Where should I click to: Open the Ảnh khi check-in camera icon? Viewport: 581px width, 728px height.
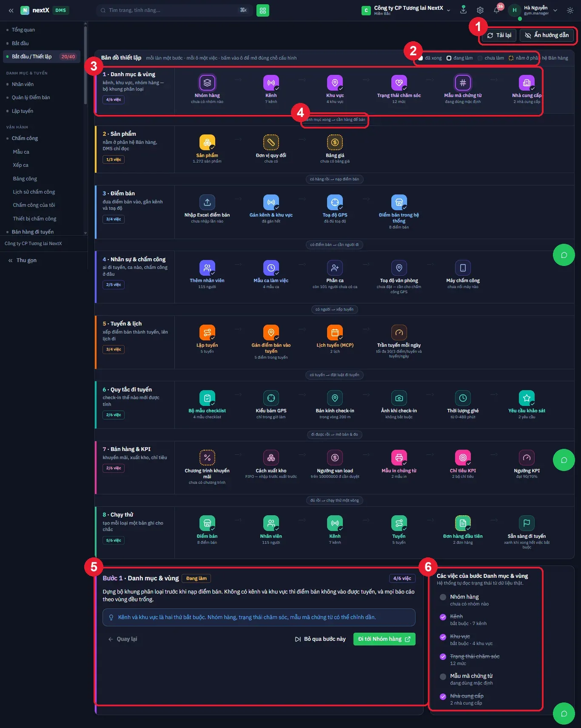coord(399,398)
